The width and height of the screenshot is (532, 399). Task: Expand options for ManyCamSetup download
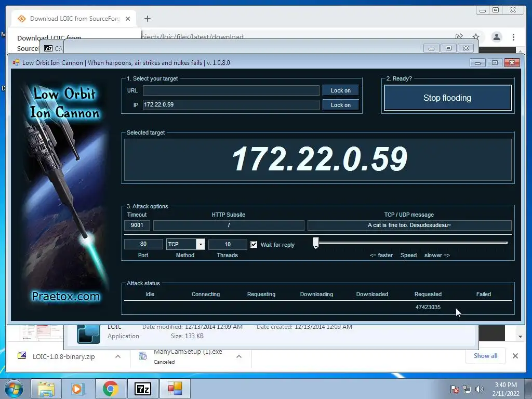pos(239,356)
